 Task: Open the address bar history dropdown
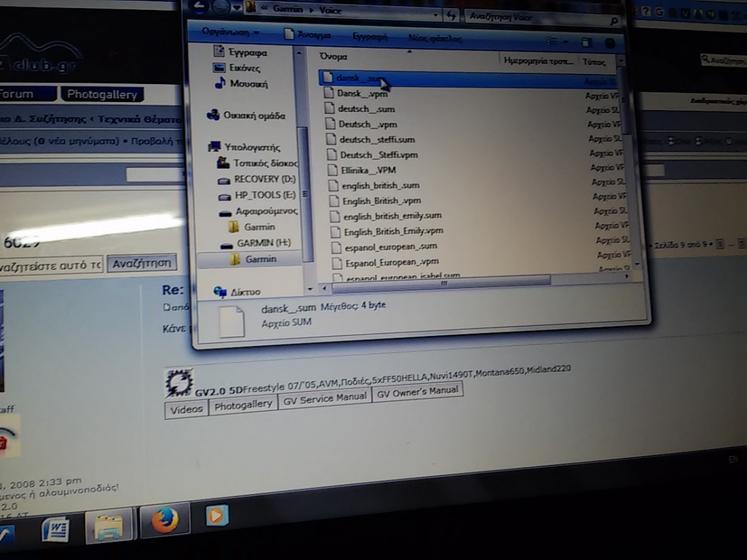(x=435, y=14)
